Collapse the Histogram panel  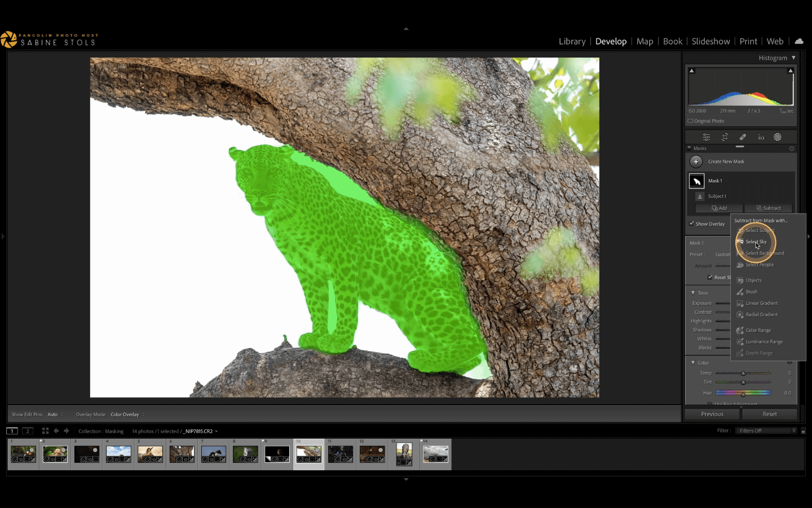pos(793,58)
